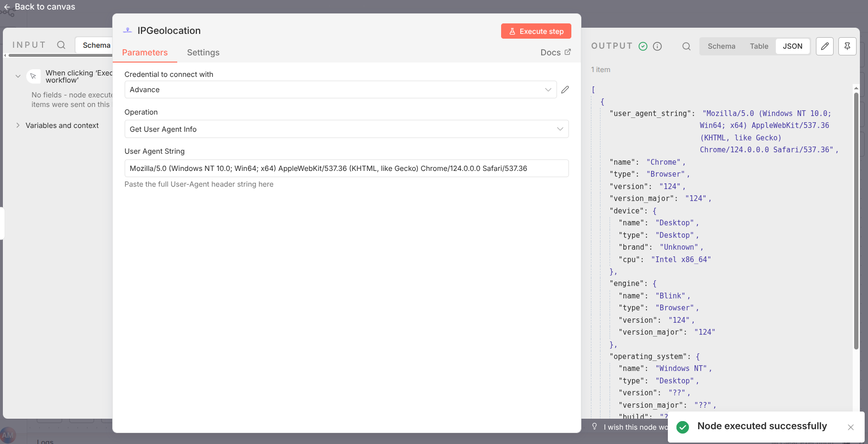Open the Settings tab

tap(203, 53)
